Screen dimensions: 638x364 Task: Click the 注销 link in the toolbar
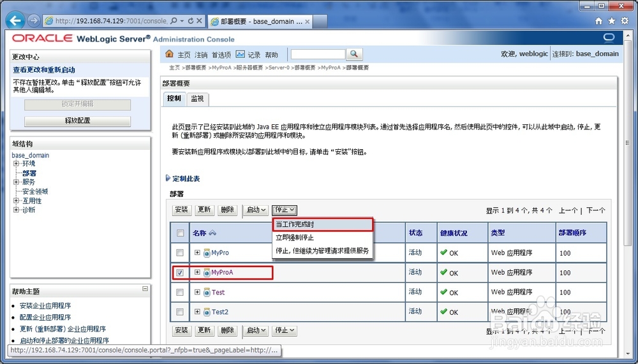(x=201, y=54)
